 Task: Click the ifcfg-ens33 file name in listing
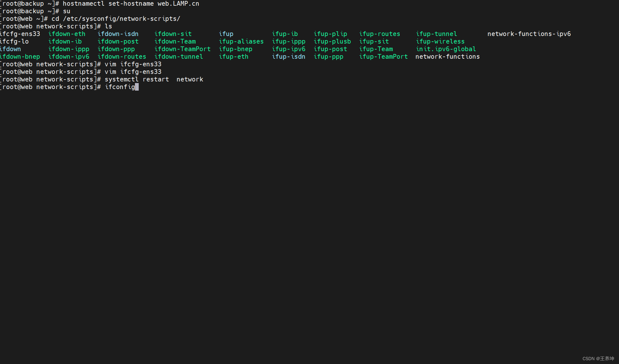click(x=20, y=34)
